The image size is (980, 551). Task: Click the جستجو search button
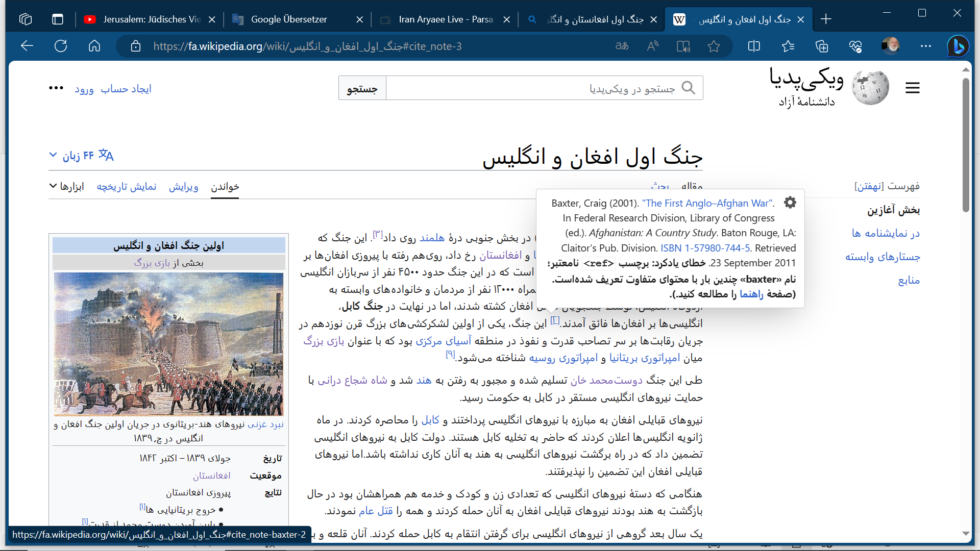362,88
